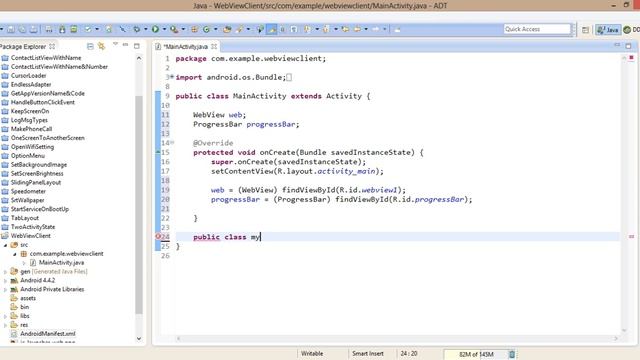Toggle Block Selection mode button

282,29
